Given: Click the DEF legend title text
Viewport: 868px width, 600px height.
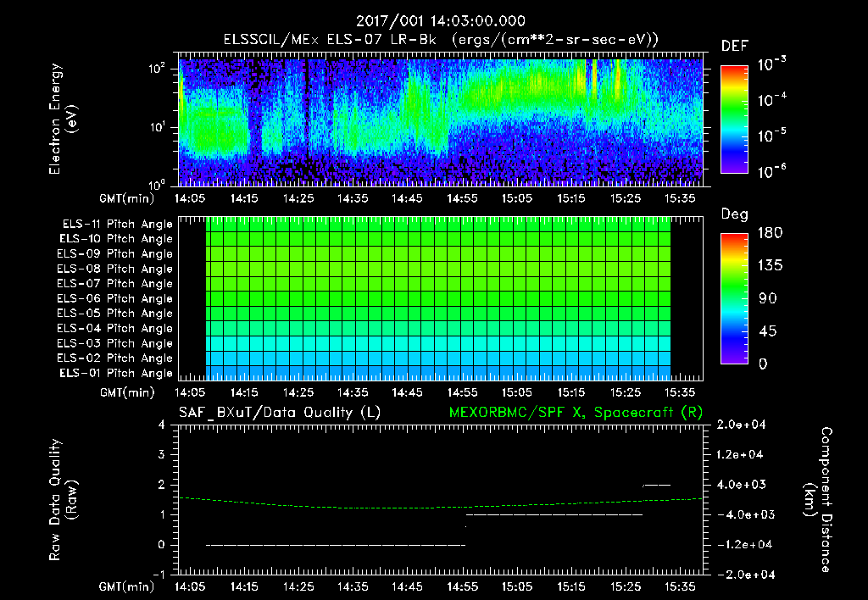Looking at the screenshot, I should (x=734, y=46).
